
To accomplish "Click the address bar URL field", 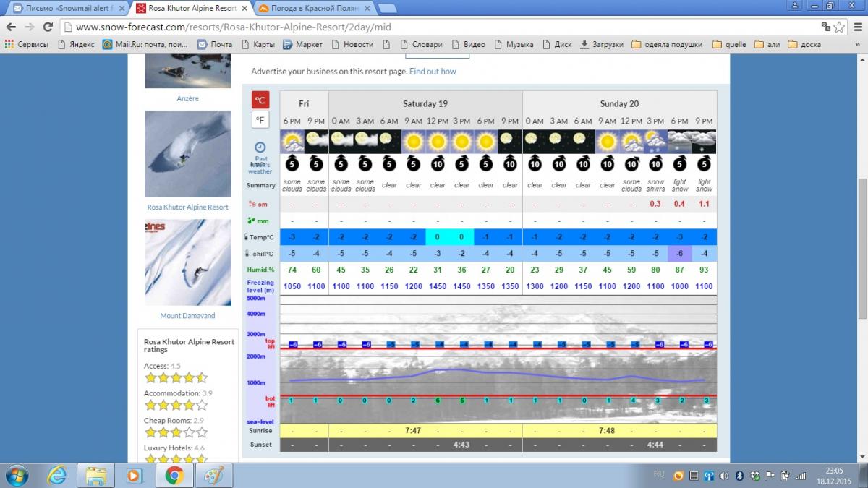I will [x=441, y=27].
